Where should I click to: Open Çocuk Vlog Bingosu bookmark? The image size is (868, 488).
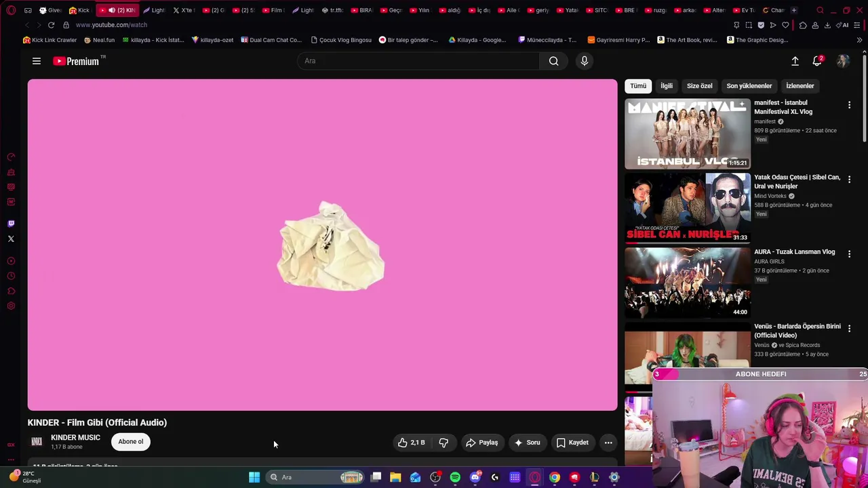(x=341, y=40)
